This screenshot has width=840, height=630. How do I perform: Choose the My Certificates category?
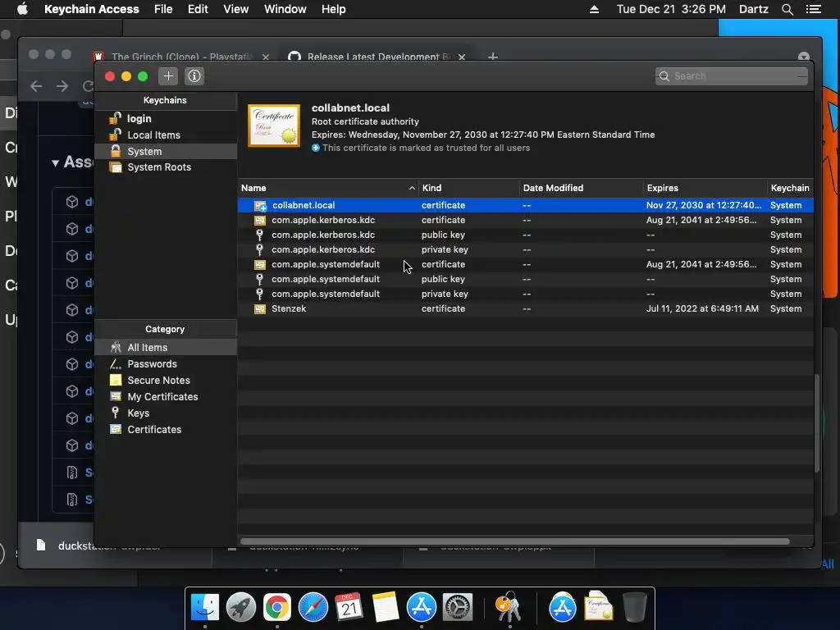pyautogui.click(x=166, y=396)
